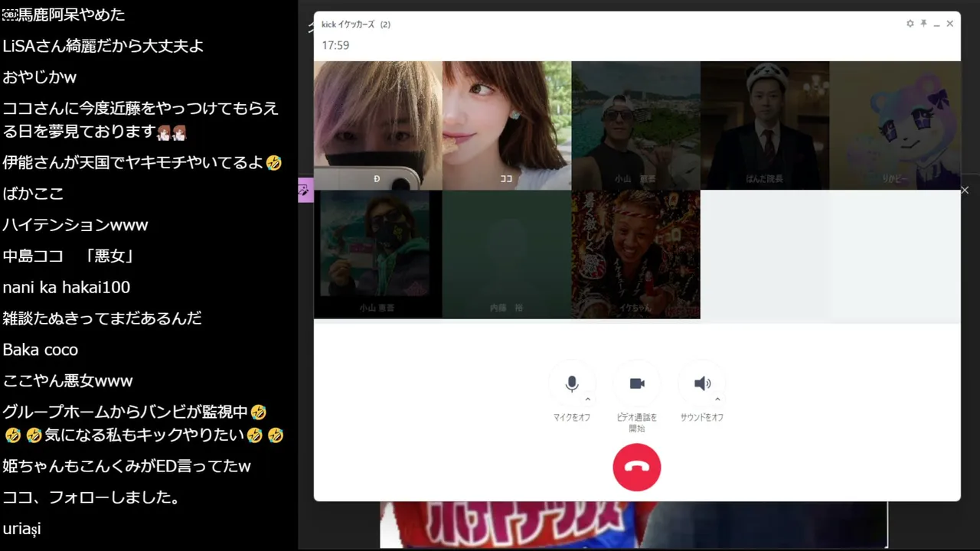
Task: Close the kick イケッカーズ call window
Action: coord(950,24)
